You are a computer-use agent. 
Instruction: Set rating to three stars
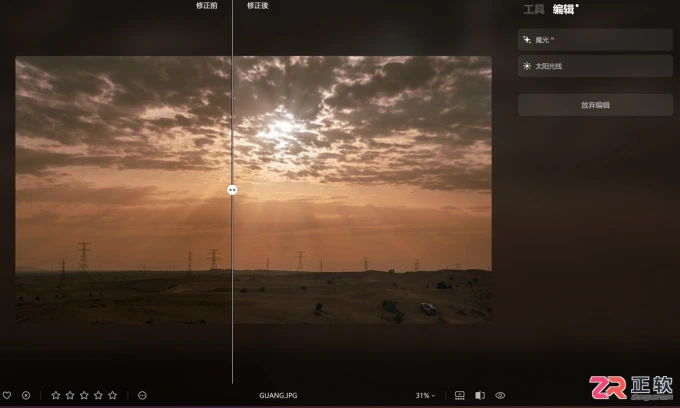84,395
